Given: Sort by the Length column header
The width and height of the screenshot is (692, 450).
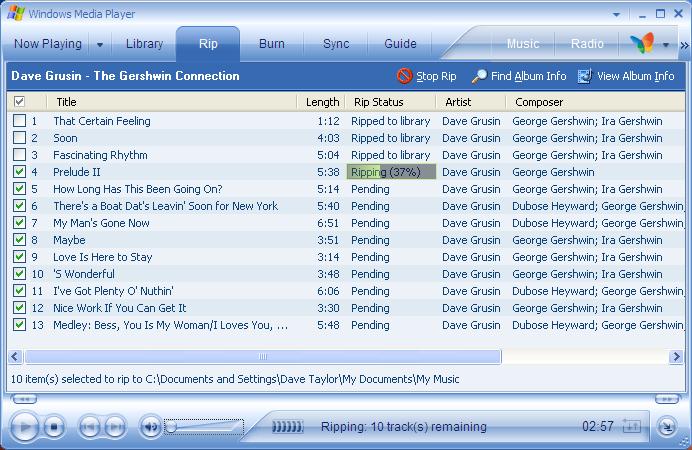Looking at the screenshot, I should click(x=322, y=102).
